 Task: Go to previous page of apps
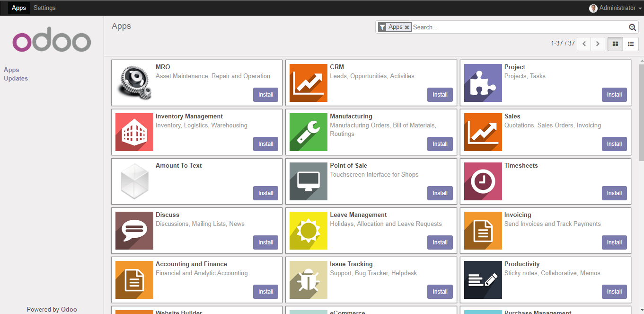click(x=584, y=44)
